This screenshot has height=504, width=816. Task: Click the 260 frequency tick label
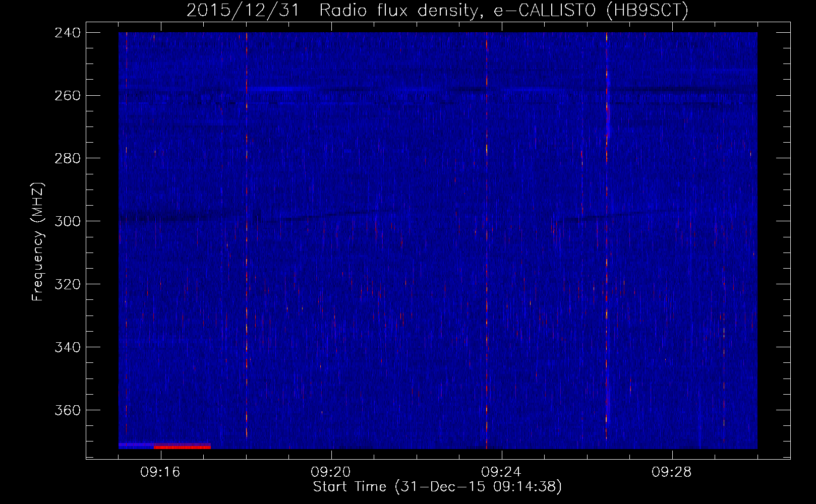coord(68,96)
